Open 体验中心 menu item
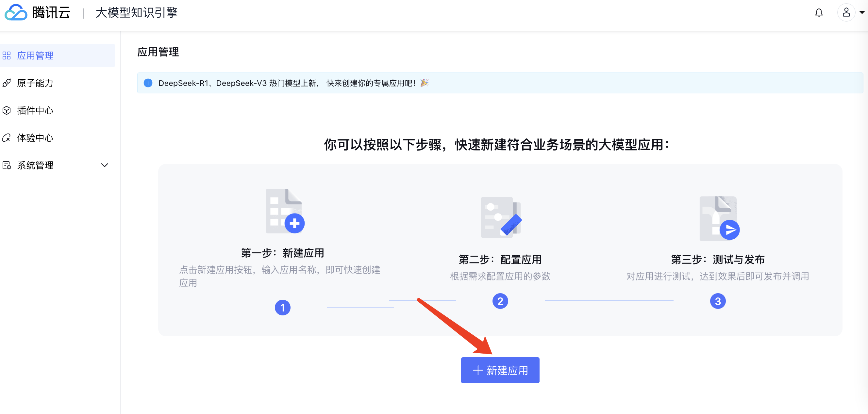Image resolution: width=868 pixels, height=414 pixels. pos(35,138)
